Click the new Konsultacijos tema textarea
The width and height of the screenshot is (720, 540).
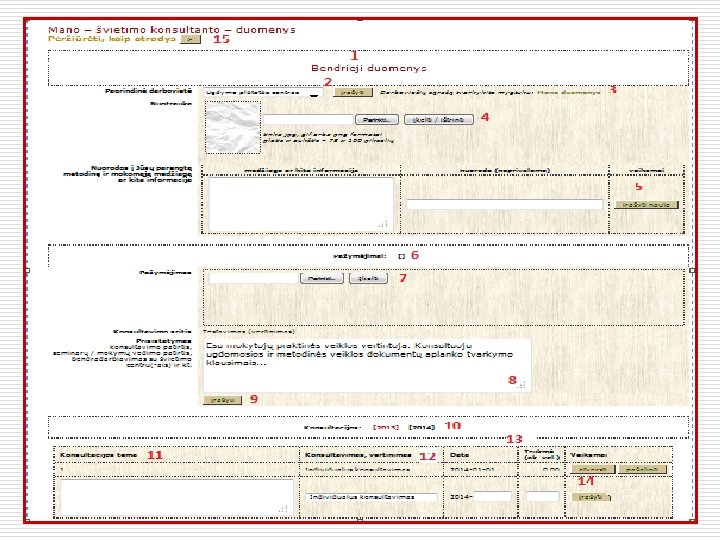coord(177,497)
